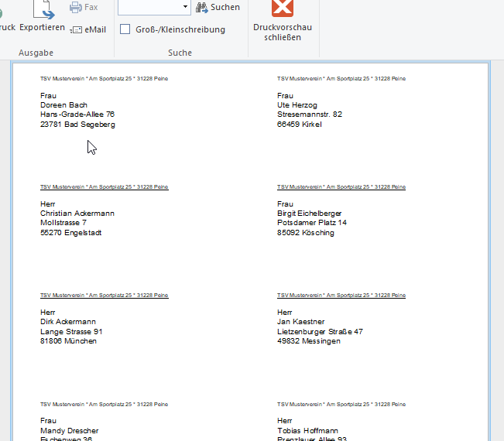The image size is (504, 441).
Task: Send the preview via Fax
Action: point(84,7)
